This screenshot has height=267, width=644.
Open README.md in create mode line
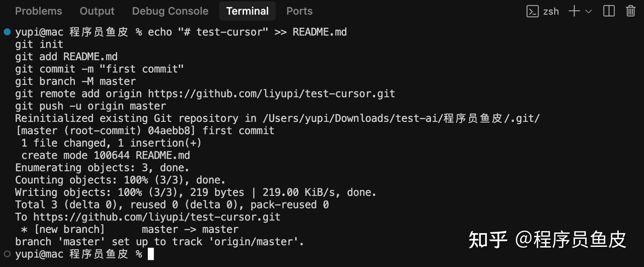click(x=163, y=155)
